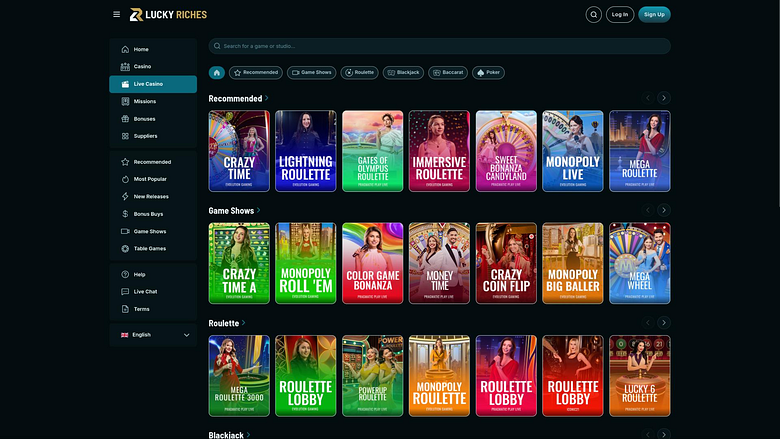
Task: Click the Most Popular flame icon
Action: pyautogui.click(x=125, y=179)
